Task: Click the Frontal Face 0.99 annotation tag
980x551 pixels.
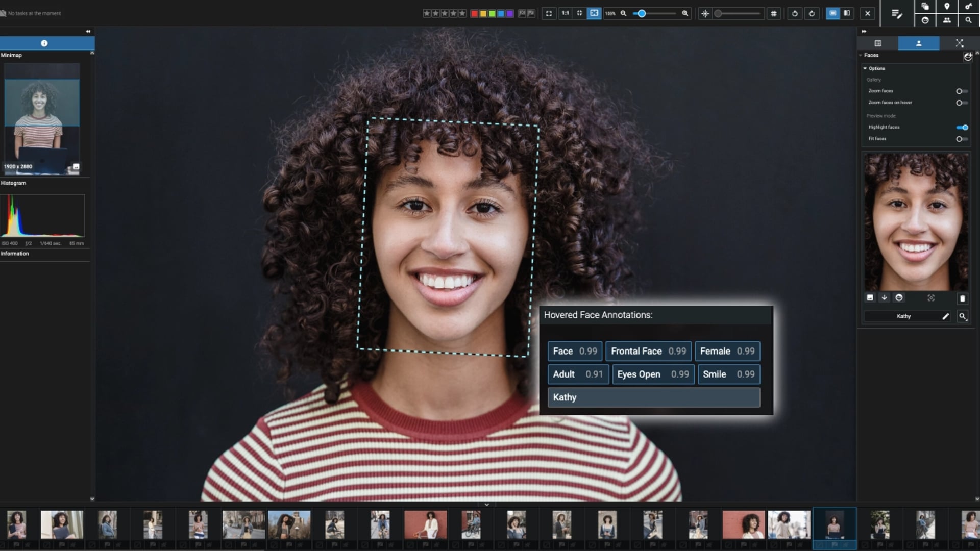Action: 649,352
